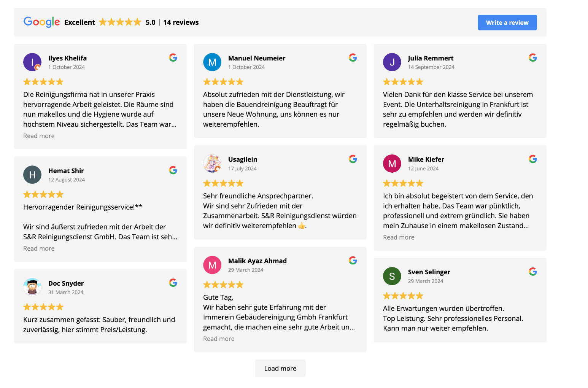Image resolution: width=588 pixels, height=388 pixels.
Task: Click Google icon on Manuel Neumeier's review
Action: click(353, 57)
